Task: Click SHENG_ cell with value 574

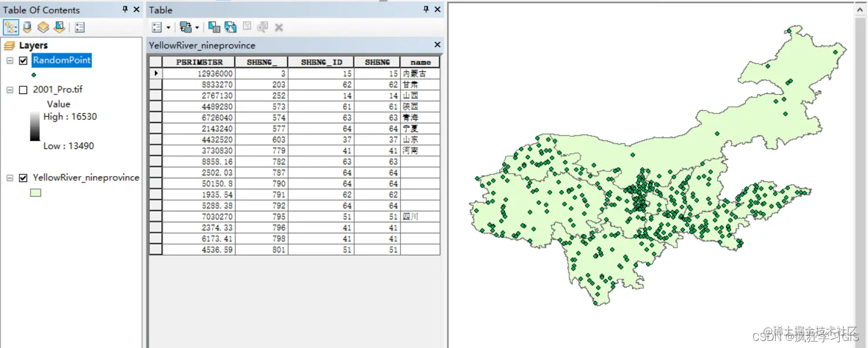Action: tap(261, 117)
